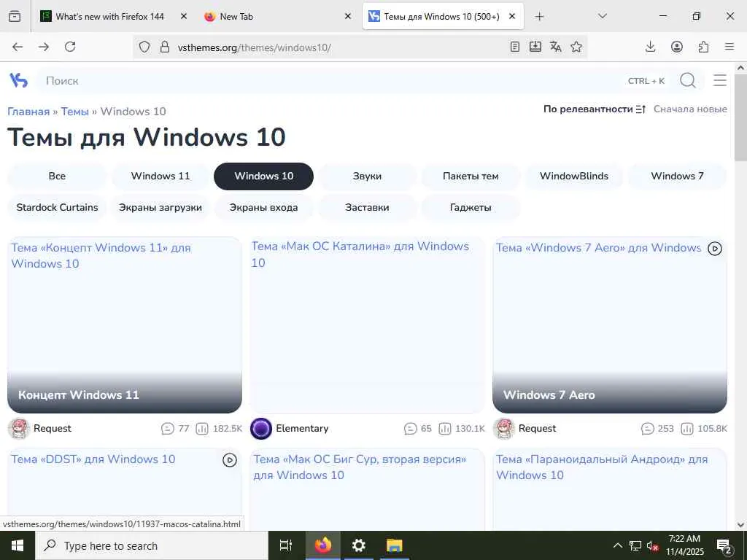Open File Explorer from the taskbar
This screenshot has width=747, height=560.
click(395, 545)
